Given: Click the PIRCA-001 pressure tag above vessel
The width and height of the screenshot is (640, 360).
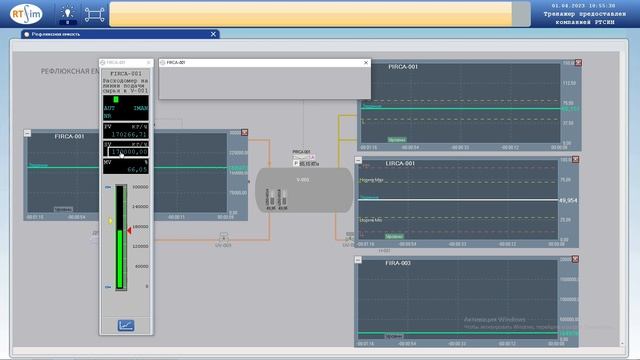Looking at the screenshot, I should pos(302,152).
